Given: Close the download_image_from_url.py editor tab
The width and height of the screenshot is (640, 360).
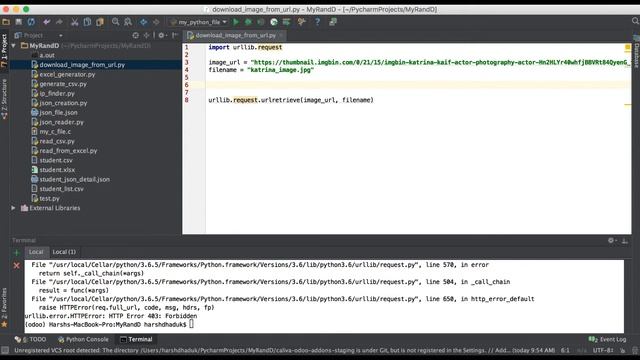Looking at the screenshot, I should click(x=281, y=36).
